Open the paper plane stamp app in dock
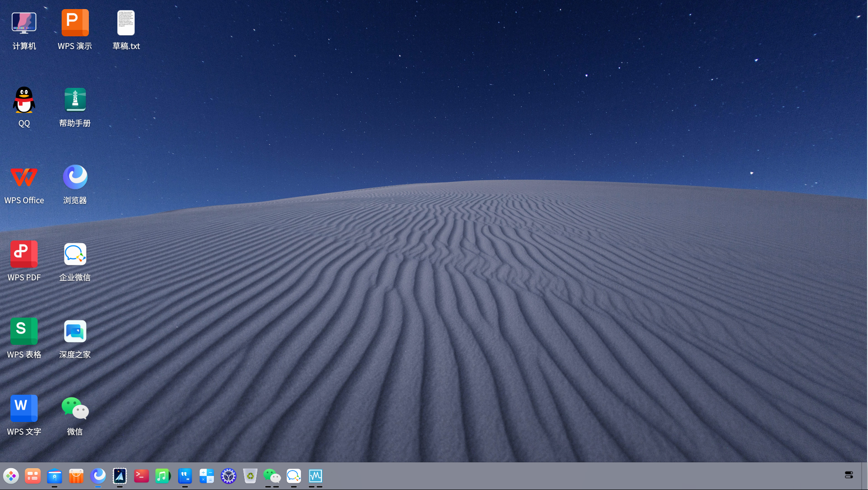This screenshot has width=868, height=490. point(120,476)
